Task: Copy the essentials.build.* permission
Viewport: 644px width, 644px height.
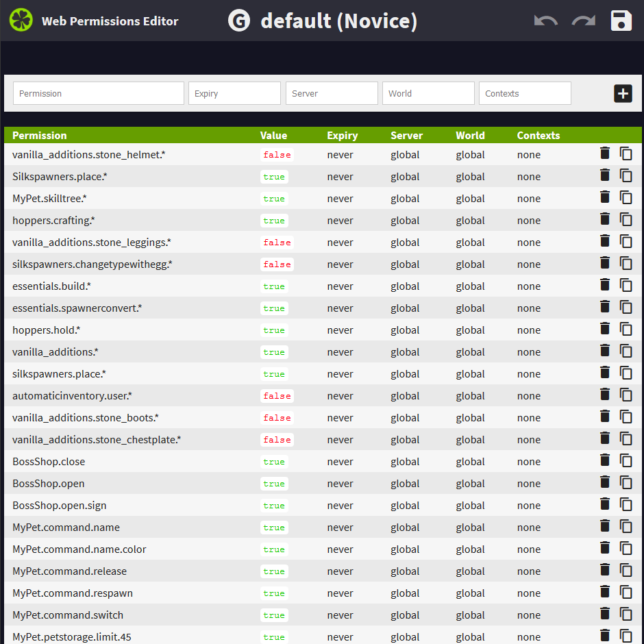Action: pyautogui.click(x=626, y=285)
